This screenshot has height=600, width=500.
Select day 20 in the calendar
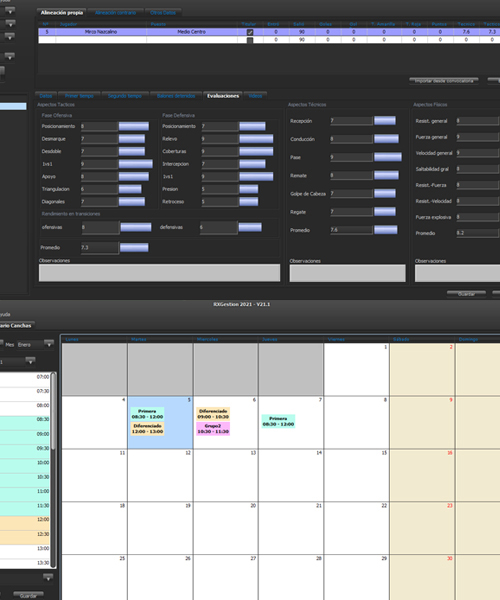226,528
